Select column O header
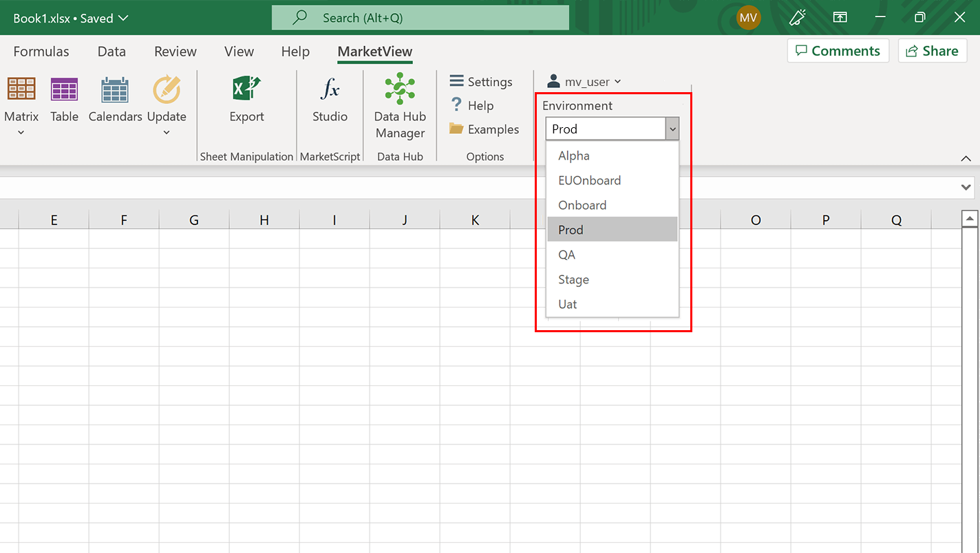Viewport: 980px width, 553px height. pyautogui.click(x=756, y=220)
